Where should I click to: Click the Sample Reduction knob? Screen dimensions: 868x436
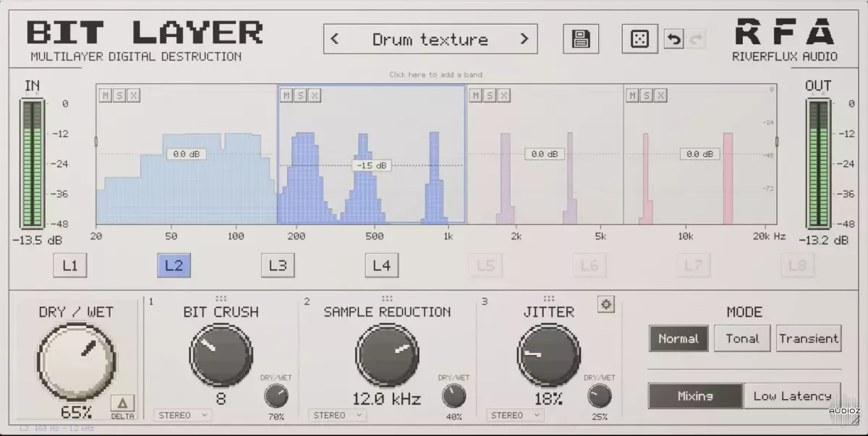387,354
